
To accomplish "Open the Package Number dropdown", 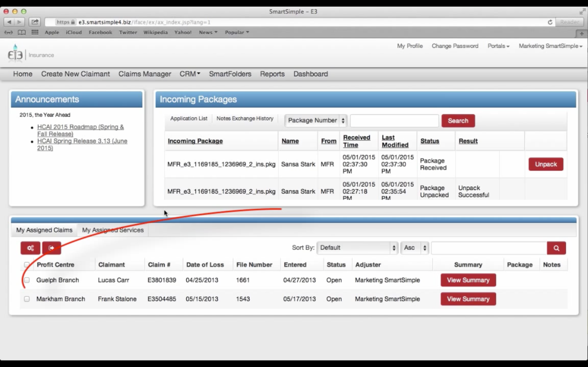I will pyautogui.click(x=316, y=120).
